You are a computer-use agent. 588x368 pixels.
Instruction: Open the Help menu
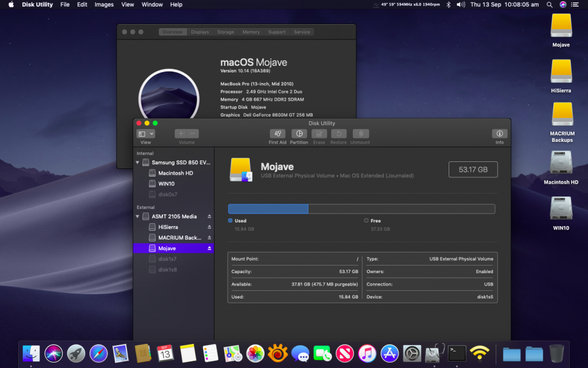click(176, 5)
